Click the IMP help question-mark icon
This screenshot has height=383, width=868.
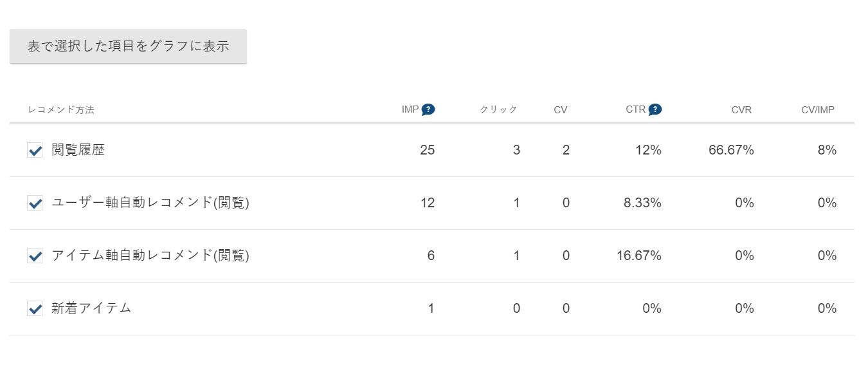(x=428, y=109)
